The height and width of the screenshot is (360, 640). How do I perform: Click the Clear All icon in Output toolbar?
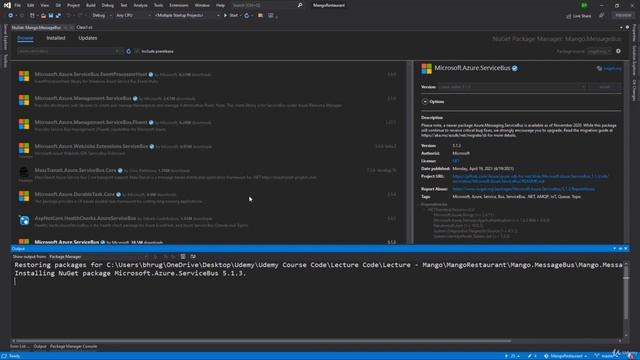(183, 257)
